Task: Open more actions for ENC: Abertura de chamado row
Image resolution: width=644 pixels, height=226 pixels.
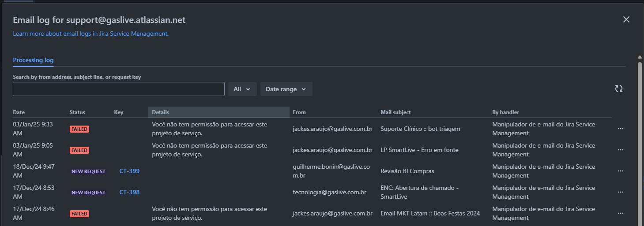Action: pos(621,192)
